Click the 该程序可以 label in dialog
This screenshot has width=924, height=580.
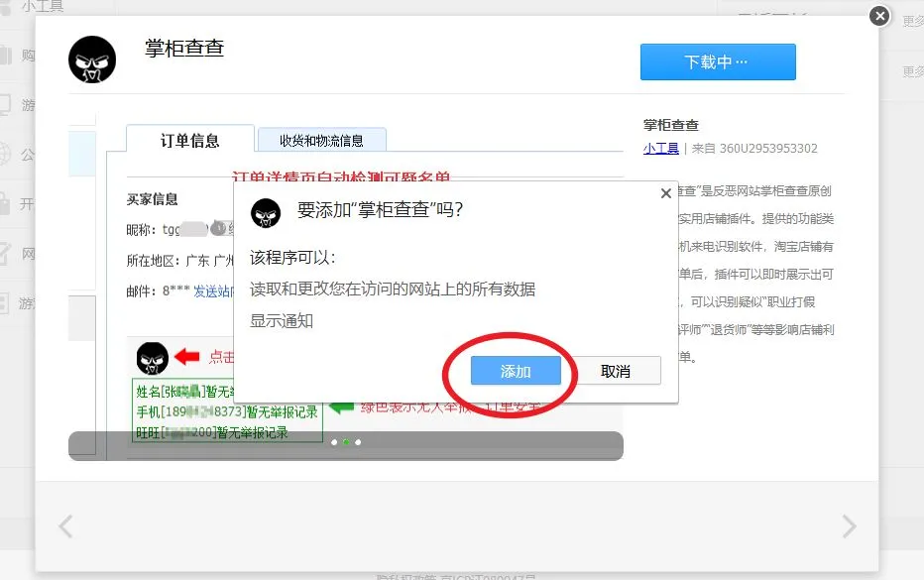coord(292,258)
